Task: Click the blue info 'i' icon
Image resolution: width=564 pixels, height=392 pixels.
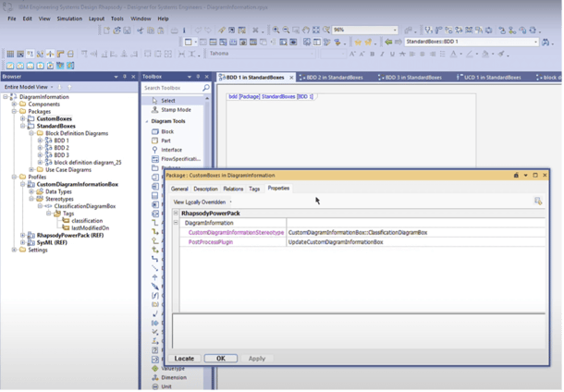Action: tap(184, 31)
